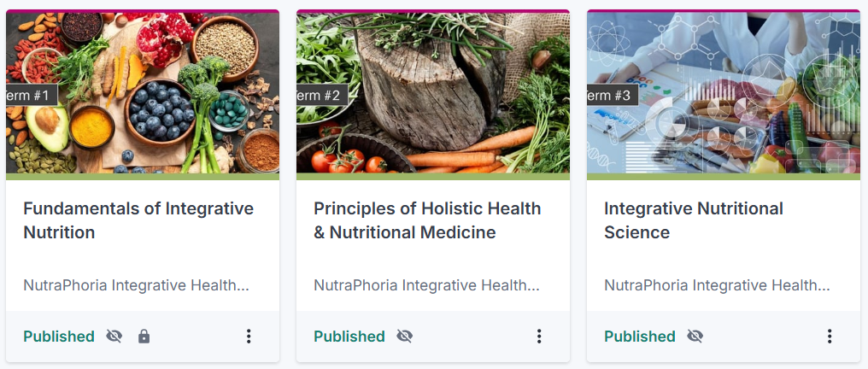This screenshot has height=369, width=868.
Task: Click Published status on Fundamentals of Integrative Nutrition
Action: tap(59, 337)
